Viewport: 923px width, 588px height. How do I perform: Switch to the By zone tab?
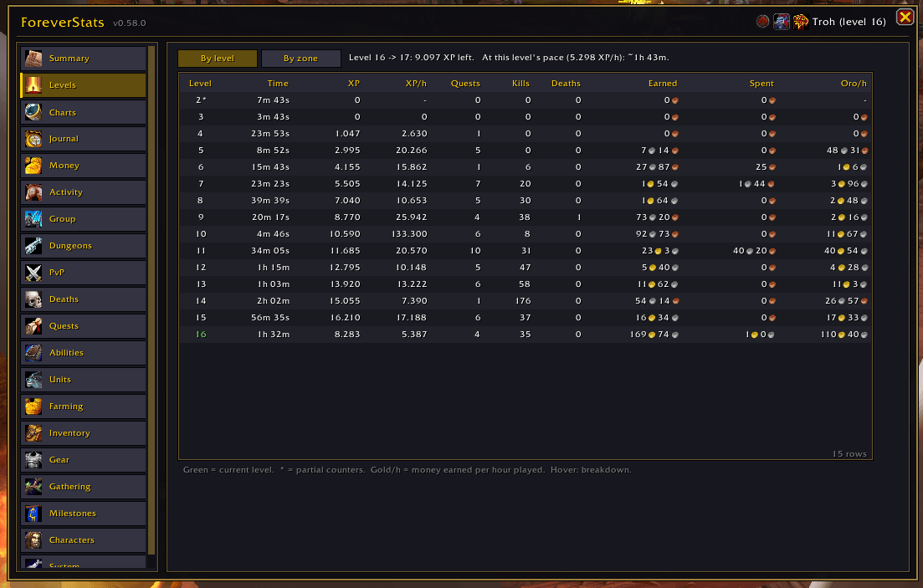click(300, 59)
